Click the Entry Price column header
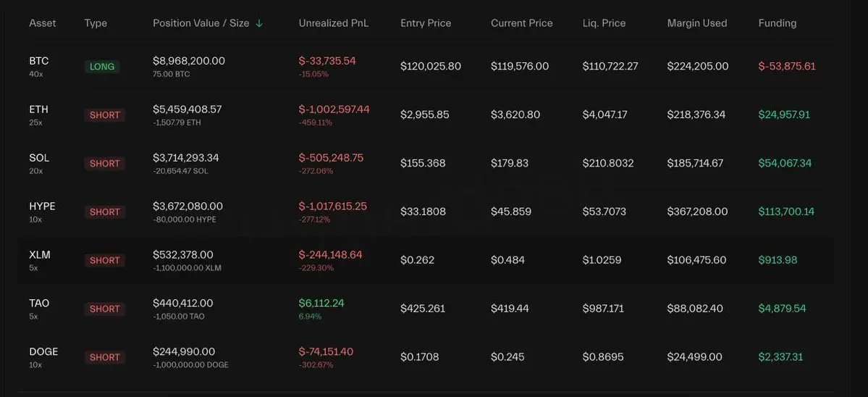 [x=427, y=23]
